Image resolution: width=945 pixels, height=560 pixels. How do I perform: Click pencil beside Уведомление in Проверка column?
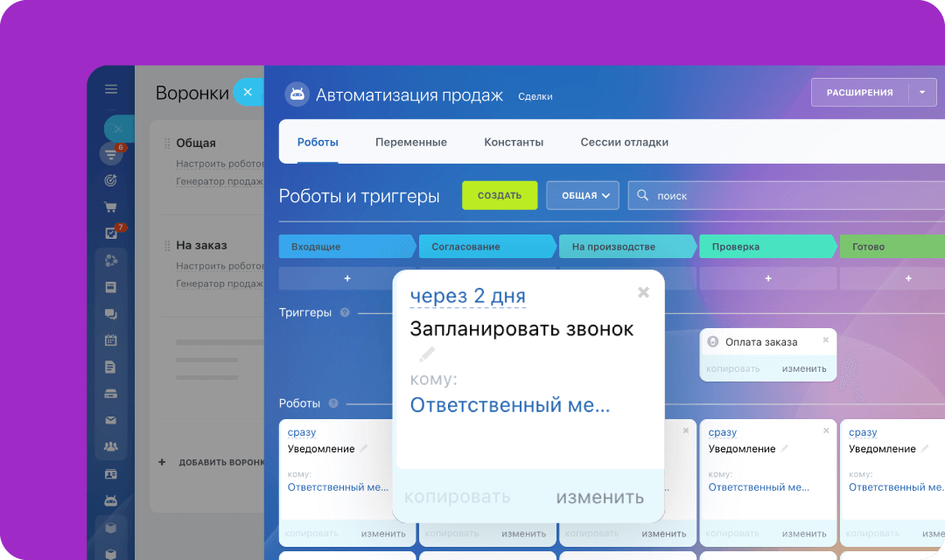coord(785,449)
